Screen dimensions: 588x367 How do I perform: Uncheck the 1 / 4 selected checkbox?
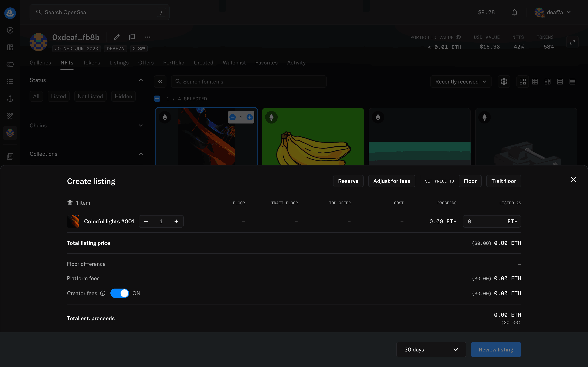(x=157, y=99)
